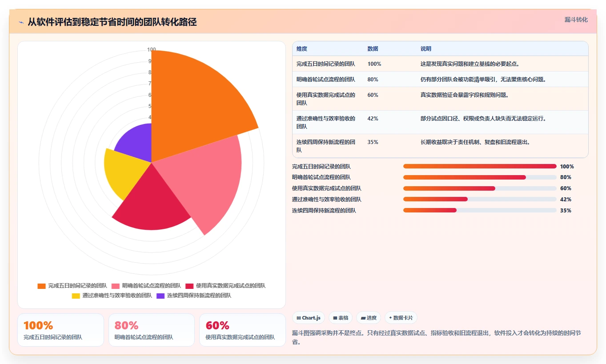The image size is (606, 364).
Task: Click the 60% data card
Action: click(x=242, y=330)
